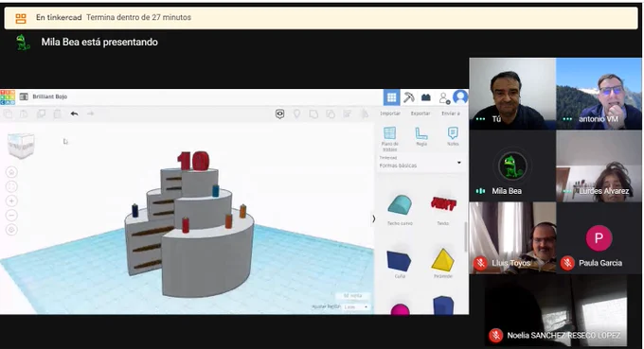Toggle the orthographic perspective view button

pos(11,230)
